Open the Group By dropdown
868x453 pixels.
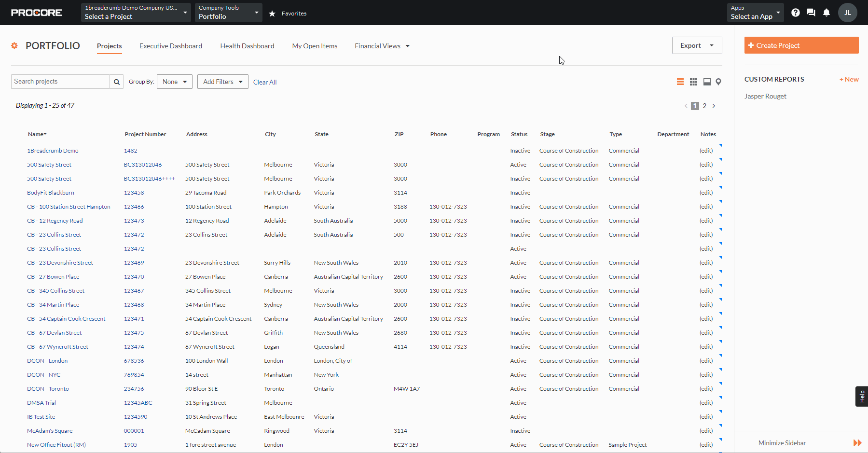coord(174,82)
